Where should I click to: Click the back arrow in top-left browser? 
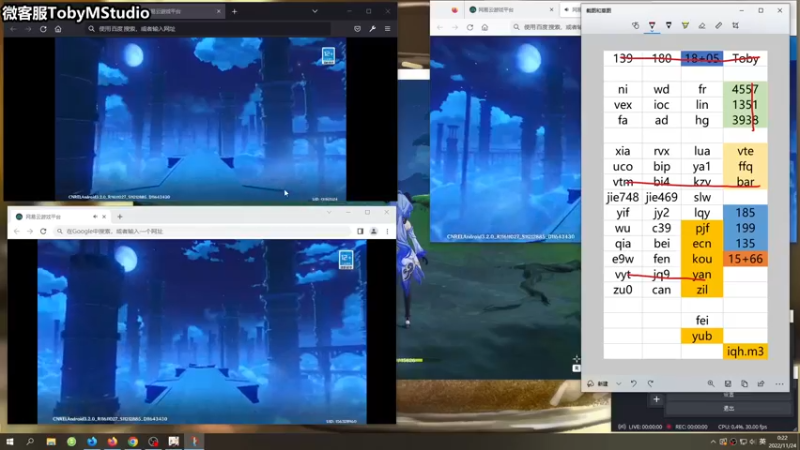coord(13,29)
